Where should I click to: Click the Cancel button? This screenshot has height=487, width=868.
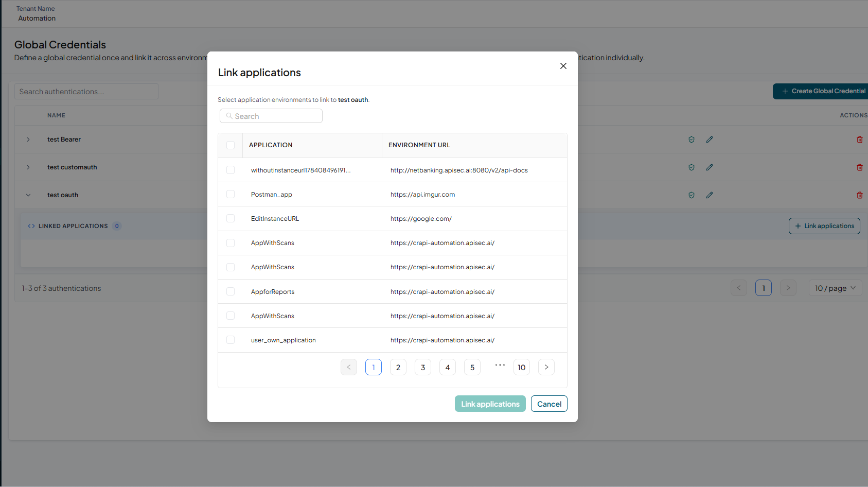(x=549, y=404)
